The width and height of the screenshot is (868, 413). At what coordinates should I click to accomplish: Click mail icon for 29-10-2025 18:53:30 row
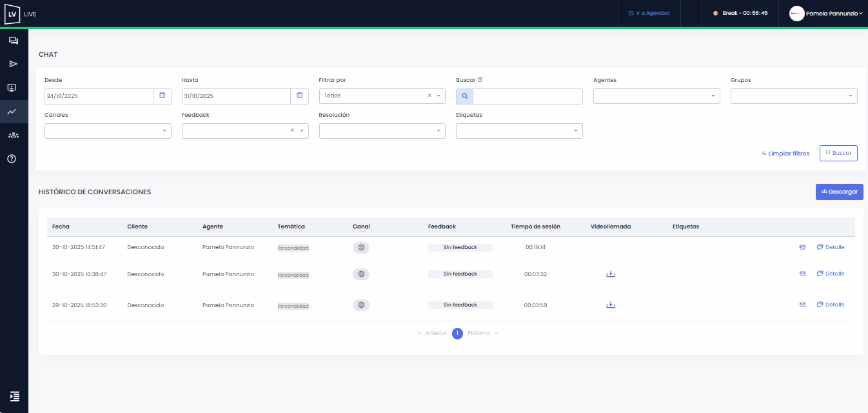(x=802, y=305)
